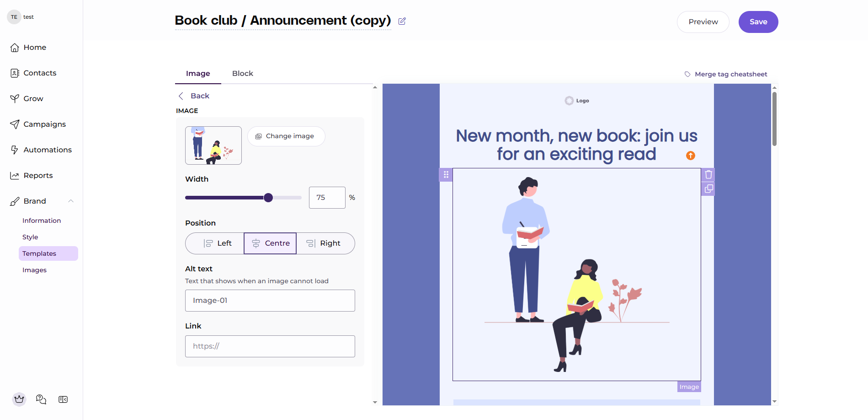868x420 pixels.
Task: Click the current image thumbnail in settings
Action: (213, 145)
